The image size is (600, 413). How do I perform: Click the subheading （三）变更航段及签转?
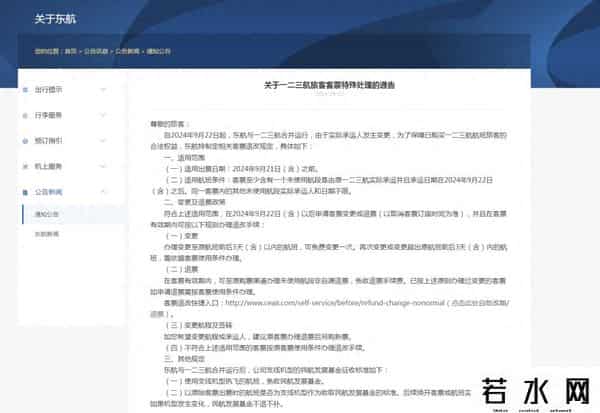[x=198, y=325]
